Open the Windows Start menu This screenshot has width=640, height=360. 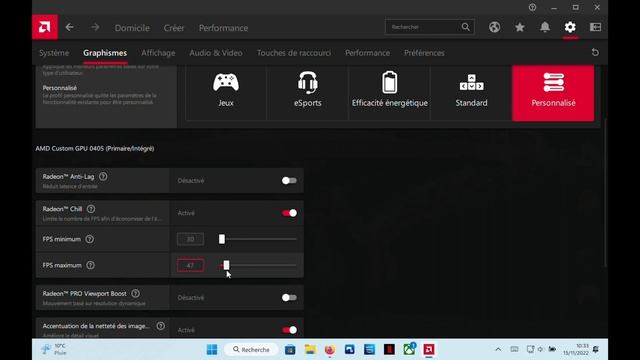(x=212, y=349)
